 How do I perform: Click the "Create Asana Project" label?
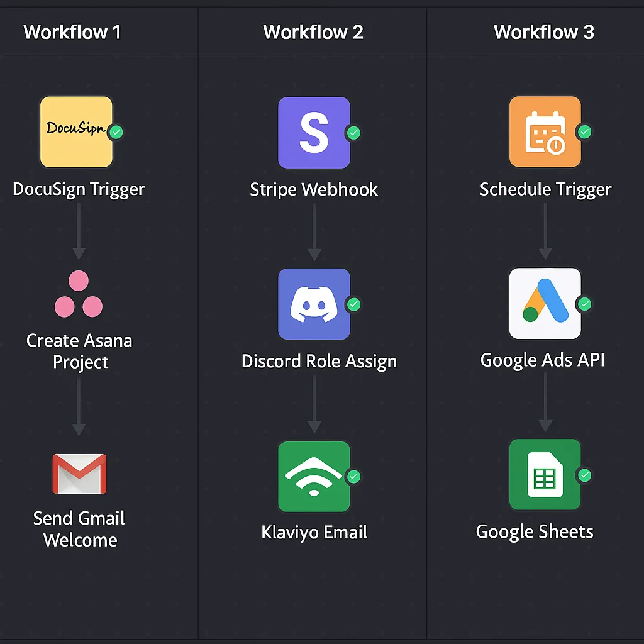[80, 351]
